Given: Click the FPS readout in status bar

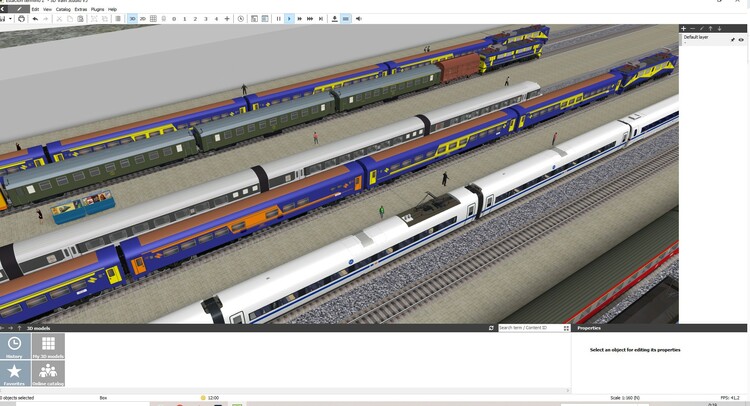Looking at the screenshot, I should [x=730, y=398].
